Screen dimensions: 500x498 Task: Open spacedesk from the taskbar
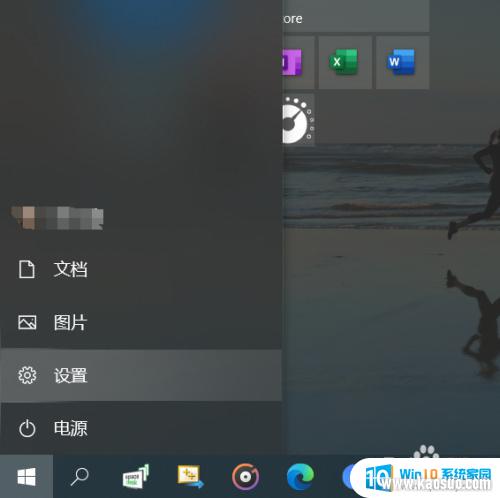[x=136, y=476]
